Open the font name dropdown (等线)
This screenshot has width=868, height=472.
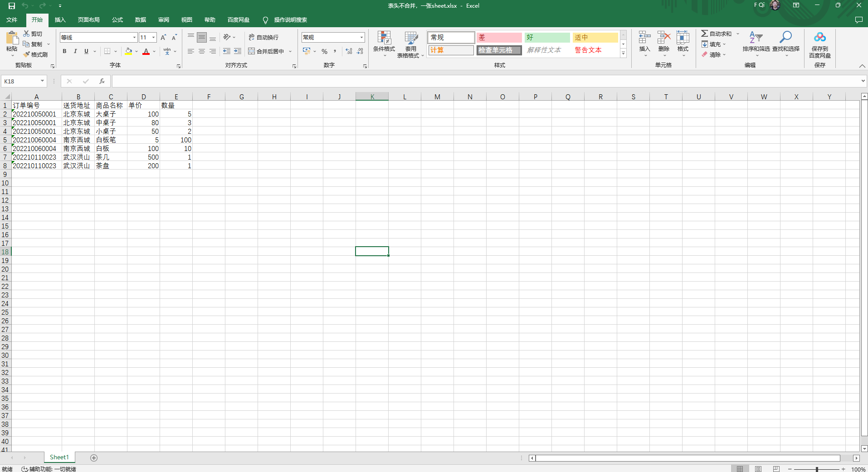tap(135, 37)
